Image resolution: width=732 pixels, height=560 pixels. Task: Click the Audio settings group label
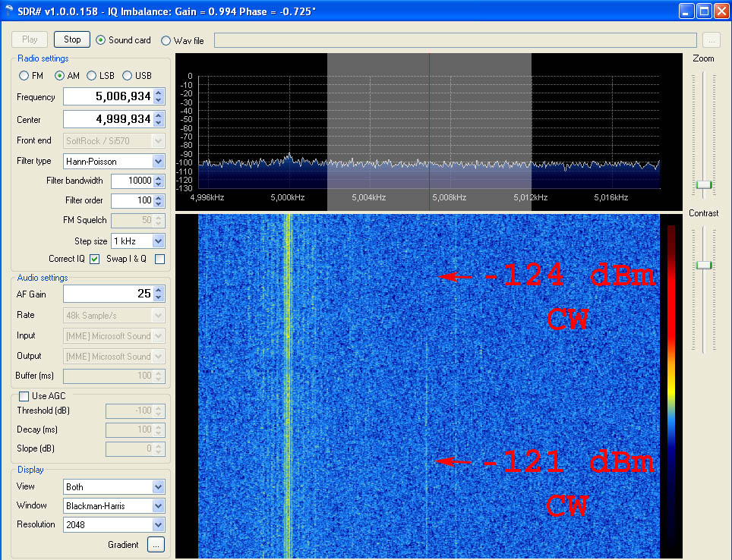coord(43,278)
